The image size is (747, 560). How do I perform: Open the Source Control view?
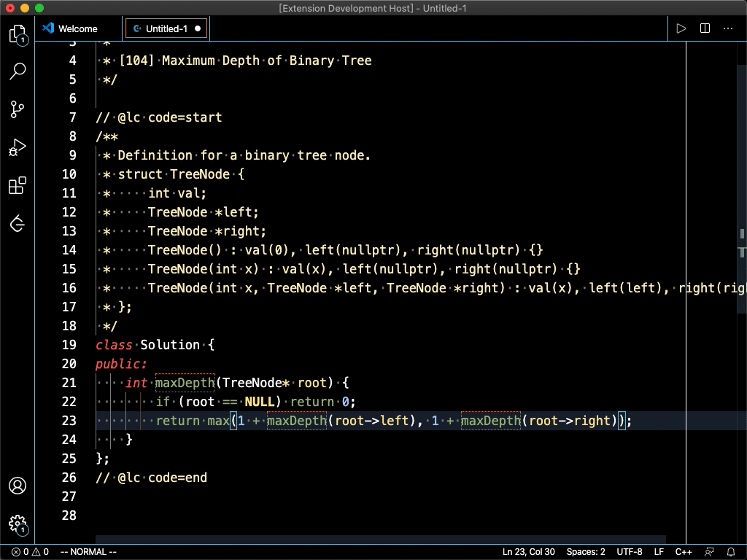coord(18,109)
